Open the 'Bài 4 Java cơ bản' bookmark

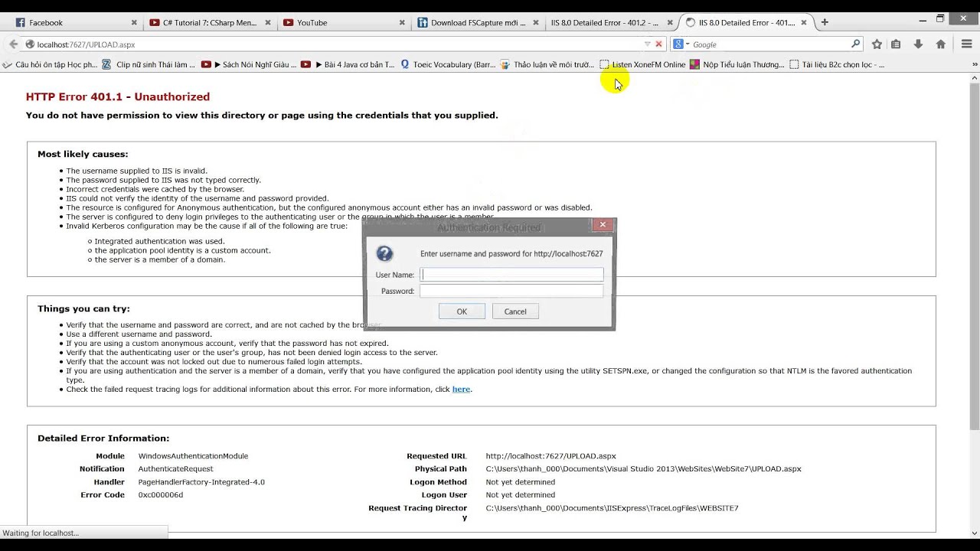click(348, 65)
